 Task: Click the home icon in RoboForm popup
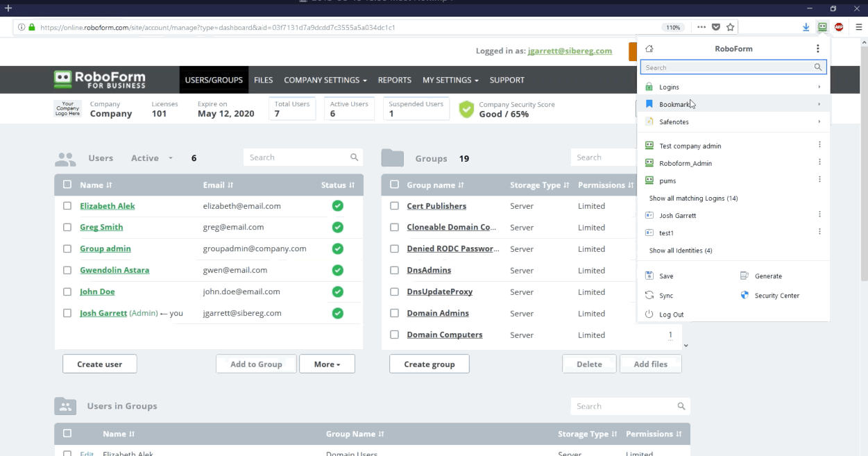tap(649, 49)
